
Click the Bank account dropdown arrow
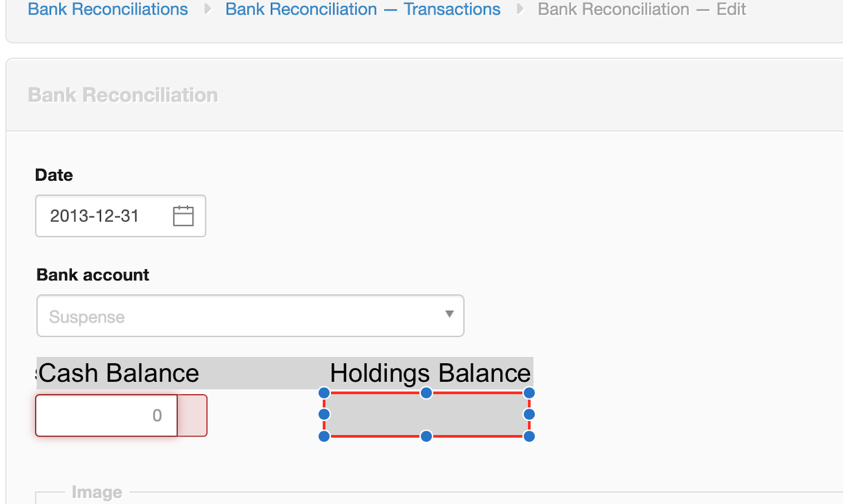[x=449, y=315]
